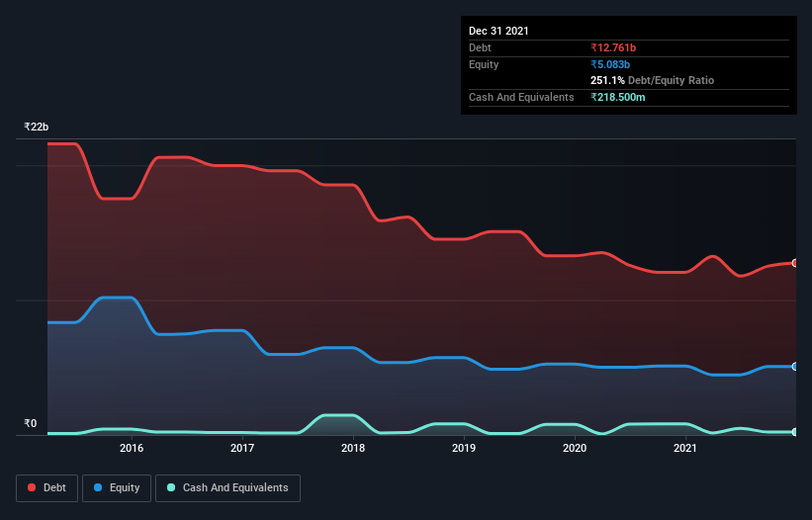The image size is (812, 520).
Task: Click the 2019 x-axis label
Action: tap(464, 448)
